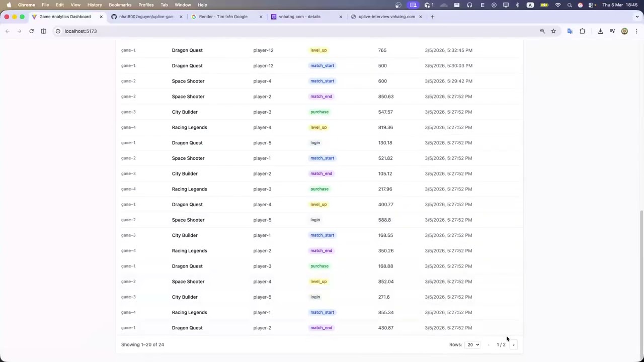644x362 pixels.
Task: Open the Chrome profile avatar
Action: pyautogui.click(x=624, y=31)
